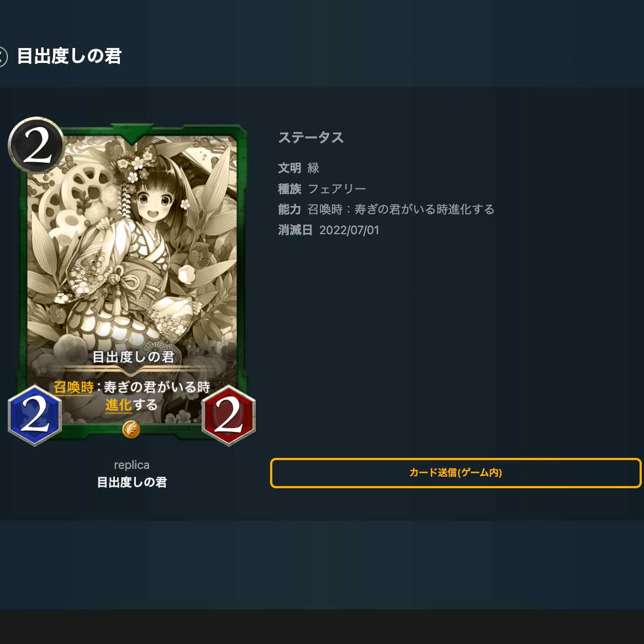
Task: Click the underlined 進化 keyword on card
Action: [x=118, y=405]
